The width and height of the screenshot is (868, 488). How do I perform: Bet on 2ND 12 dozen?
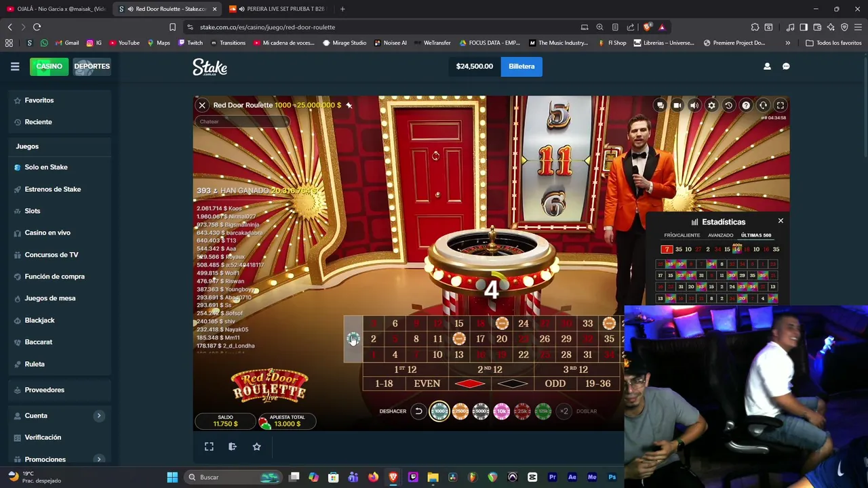pos(491,369)
